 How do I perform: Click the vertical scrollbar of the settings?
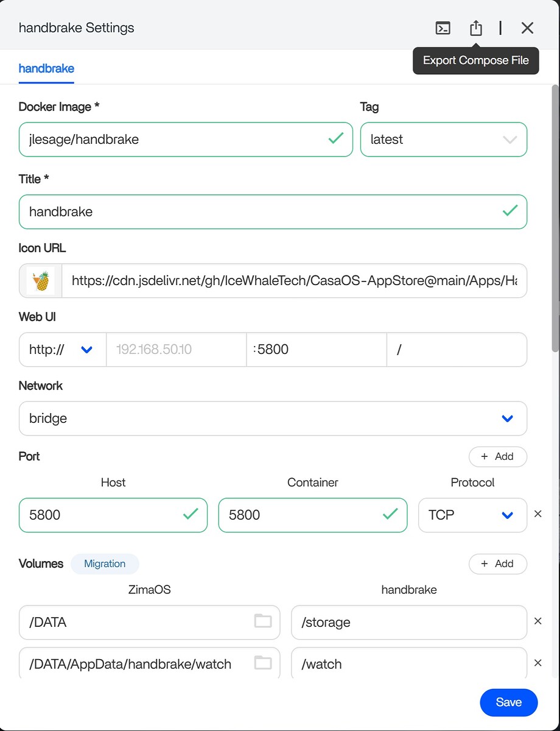pos(555,218)
